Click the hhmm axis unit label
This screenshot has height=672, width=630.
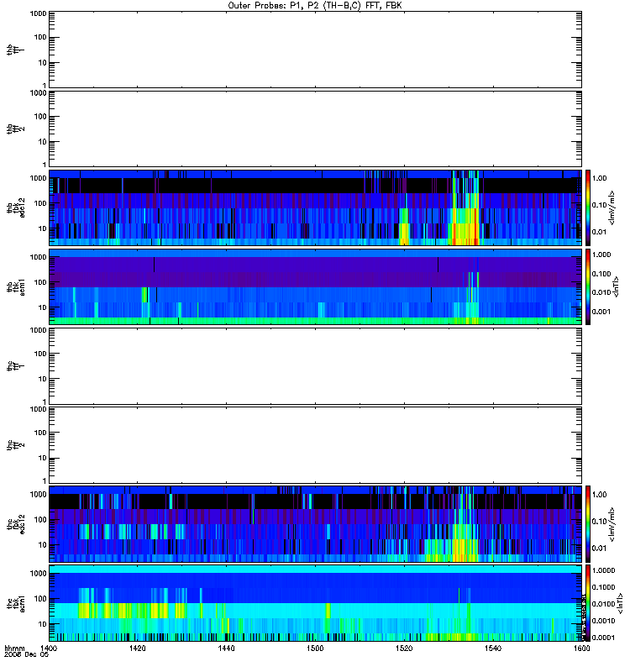click(x=14, y=648)
